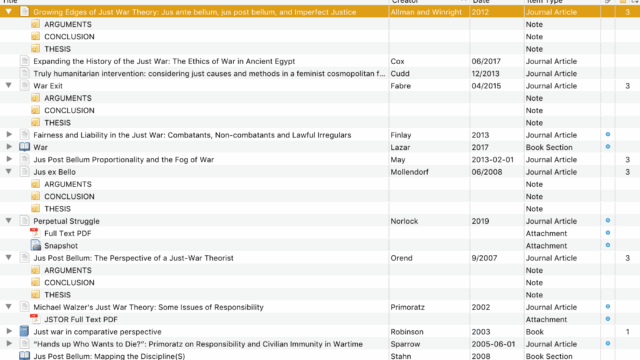
Task: Click attachment dot on Snapshot row
Action: (608, 245)
